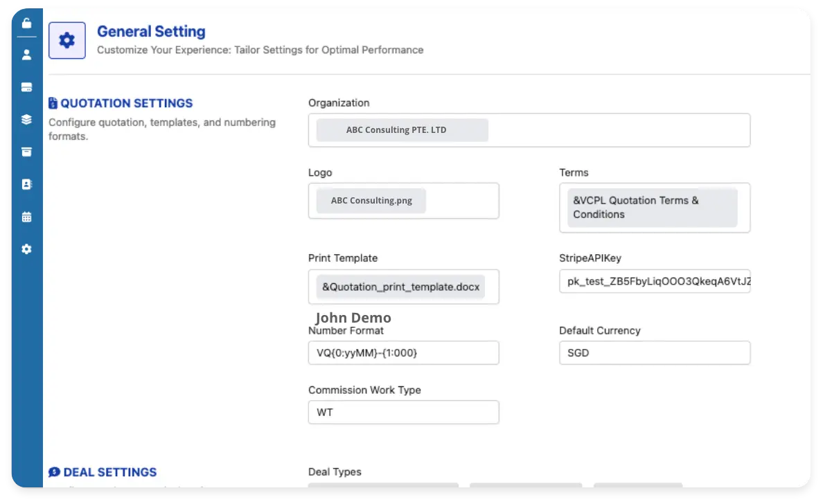Open the Organization selector for ABC Consulting
823x504 pixels.
(x=402, y=129)
